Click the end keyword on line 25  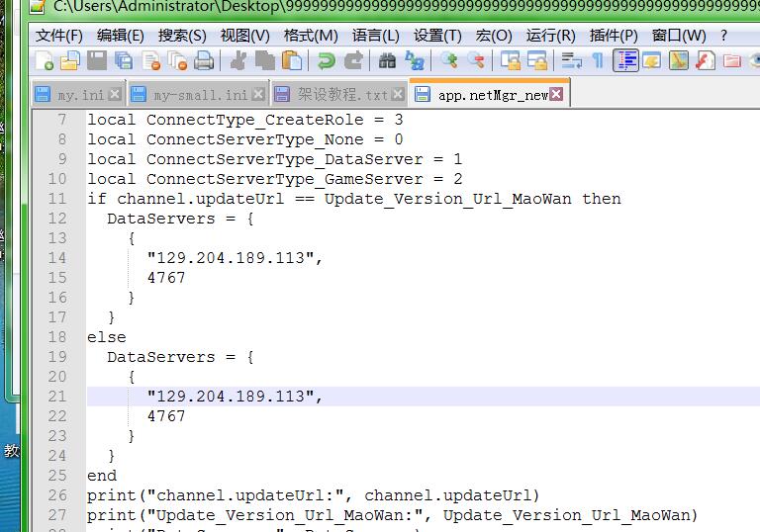[x=102, y=476]
